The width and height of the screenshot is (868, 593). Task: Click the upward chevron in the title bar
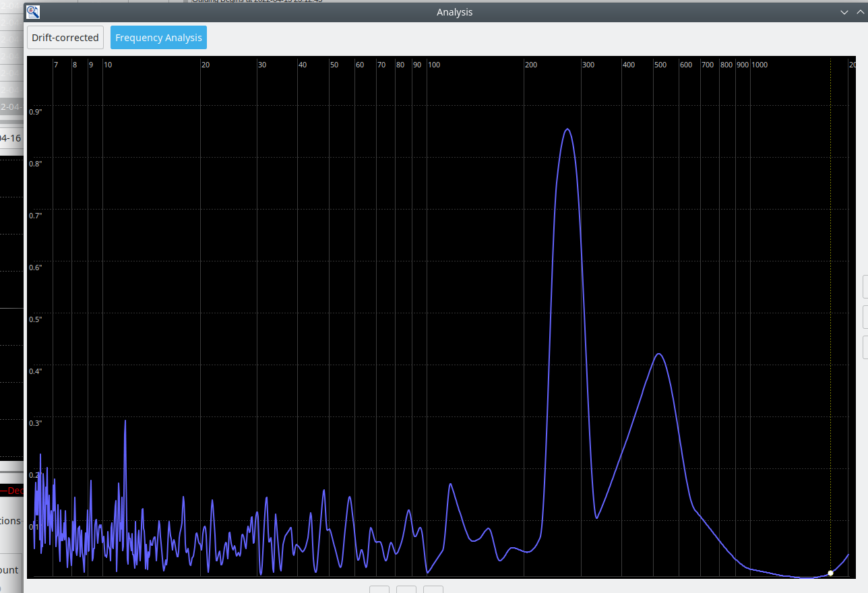click(860, 12)
